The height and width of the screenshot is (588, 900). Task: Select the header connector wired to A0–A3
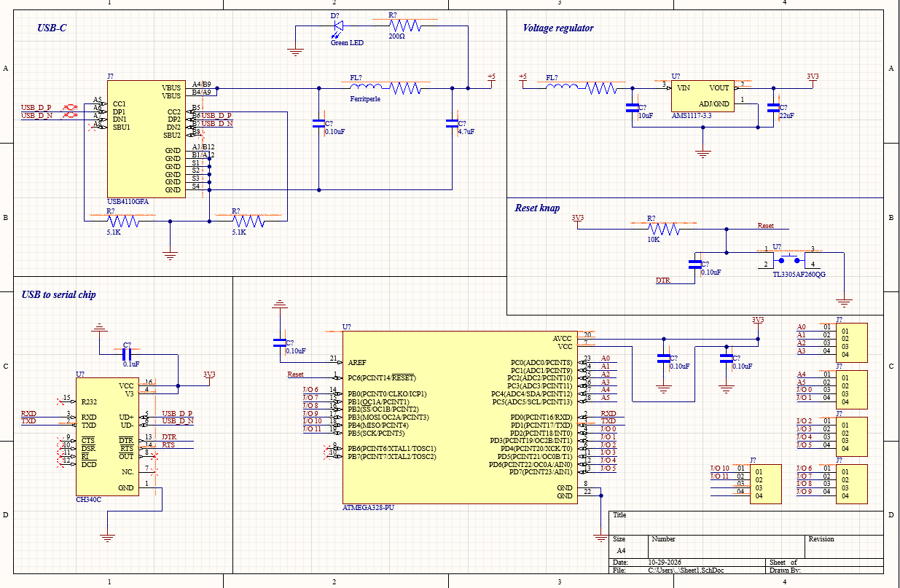pos(853,342)
